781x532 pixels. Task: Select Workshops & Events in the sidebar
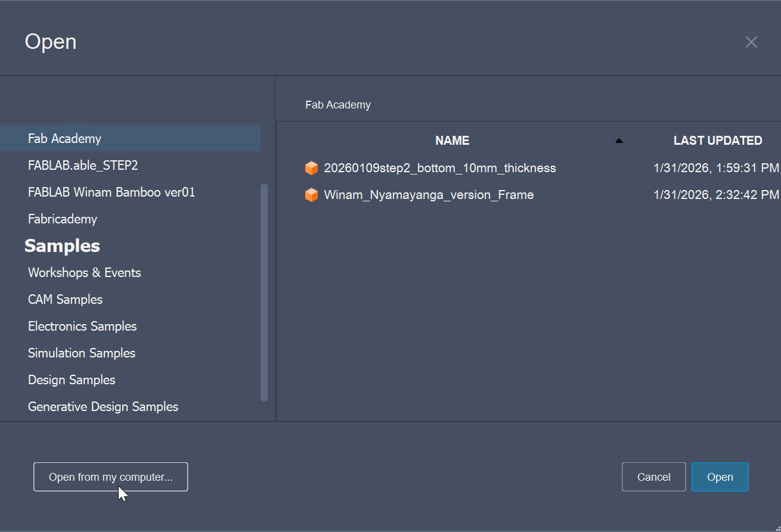84,272
